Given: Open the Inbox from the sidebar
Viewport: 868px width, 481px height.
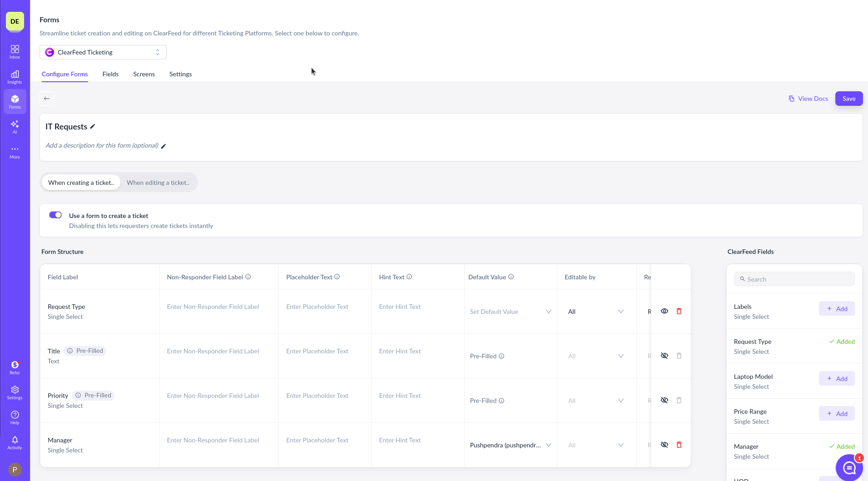Looking at the screenshot, I should click(x=15, y=51).
